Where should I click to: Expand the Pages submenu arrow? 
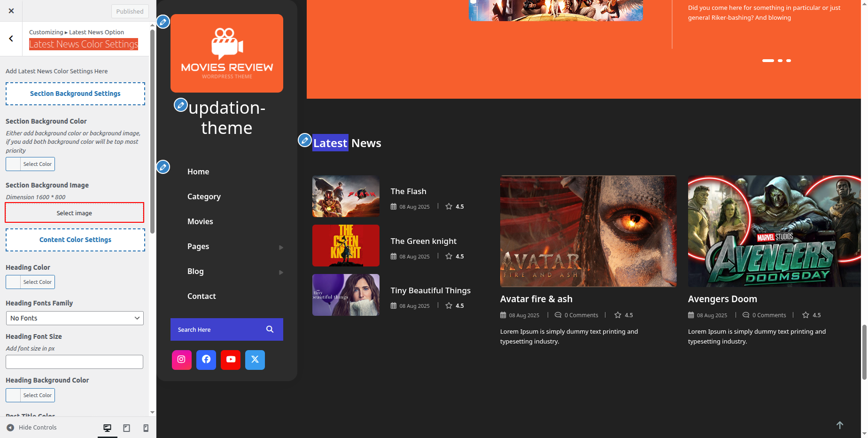coord(281,247)
